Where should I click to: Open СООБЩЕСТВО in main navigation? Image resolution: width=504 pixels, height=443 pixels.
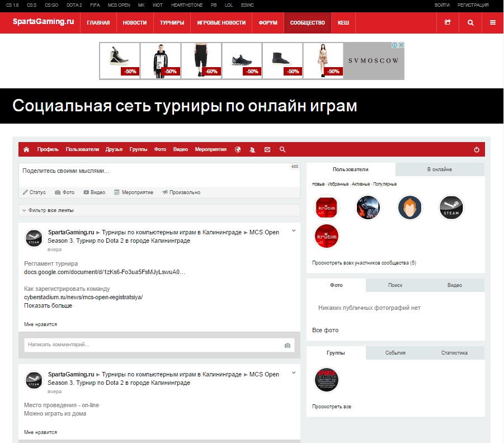pyautogui.click(x=307, y=23)
